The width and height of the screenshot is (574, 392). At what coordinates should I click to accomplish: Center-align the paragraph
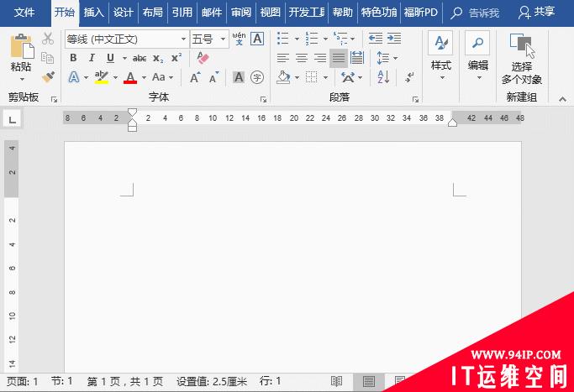(x=302, y=58)
